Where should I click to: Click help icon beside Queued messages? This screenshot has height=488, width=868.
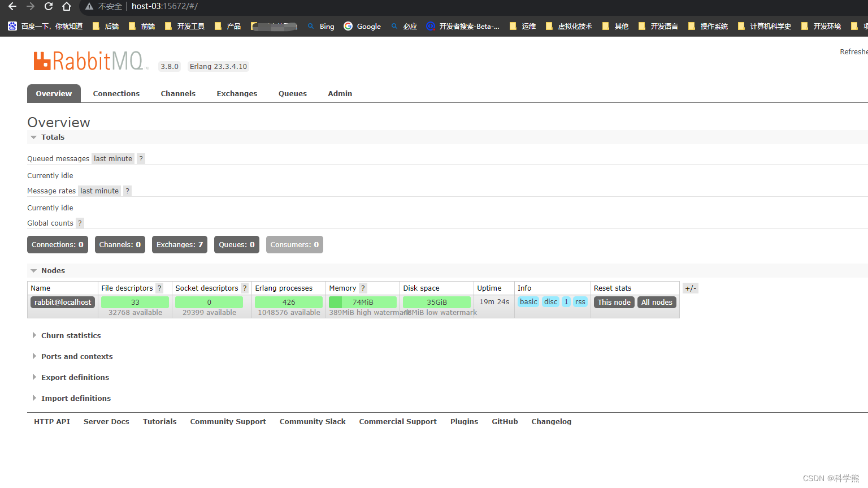click(x=141, y=158)
